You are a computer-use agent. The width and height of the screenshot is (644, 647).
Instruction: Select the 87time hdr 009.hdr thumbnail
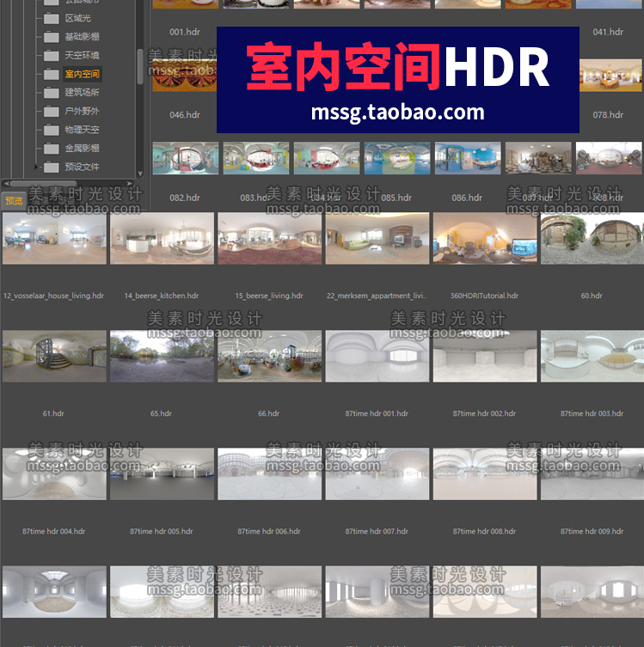click(592, 474)
